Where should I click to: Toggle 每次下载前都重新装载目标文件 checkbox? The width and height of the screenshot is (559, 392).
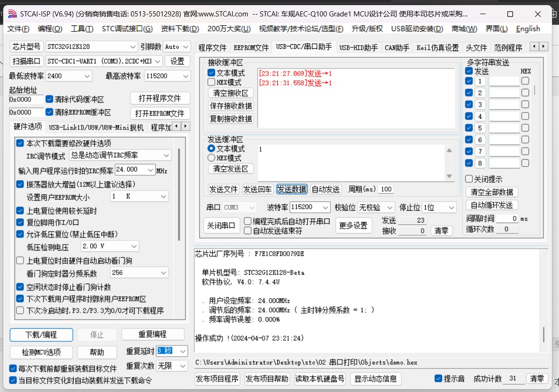[x=13, y=368]
